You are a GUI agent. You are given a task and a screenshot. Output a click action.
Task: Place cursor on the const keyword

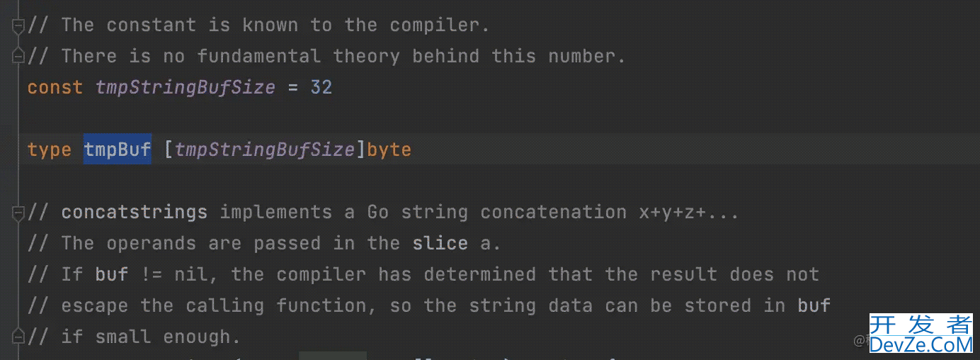click(55, 88)
